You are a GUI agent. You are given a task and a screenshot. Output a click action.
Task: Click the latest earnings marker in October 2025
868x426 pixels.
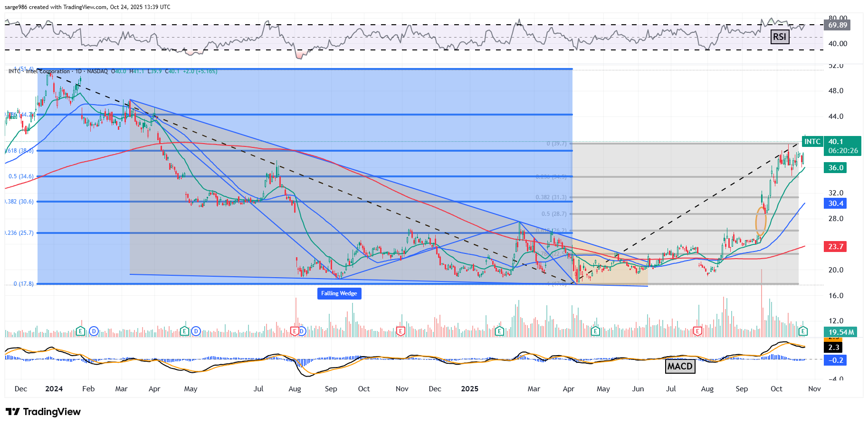pos(803,331)
